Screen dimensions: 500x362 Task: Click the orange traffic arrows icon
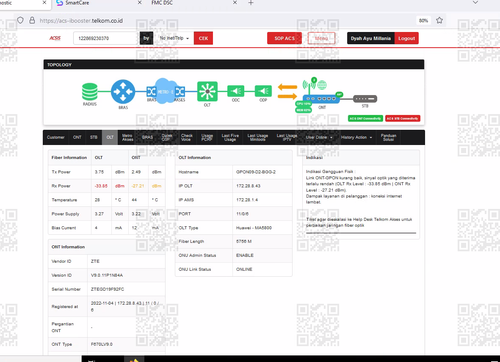[287, 92]
